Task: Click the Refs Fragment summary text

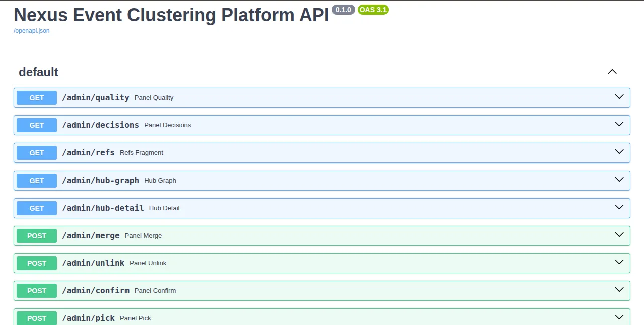Action: pos(142,153)
